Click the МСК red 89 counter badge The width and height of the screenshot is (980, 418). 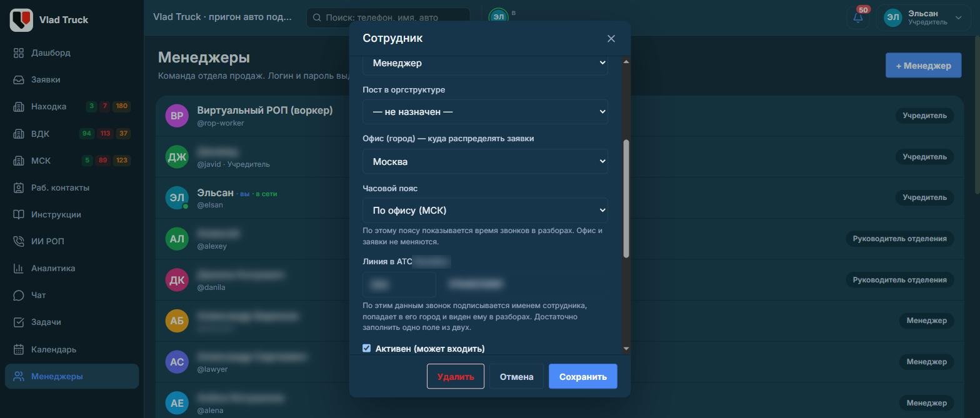(103, 161)
